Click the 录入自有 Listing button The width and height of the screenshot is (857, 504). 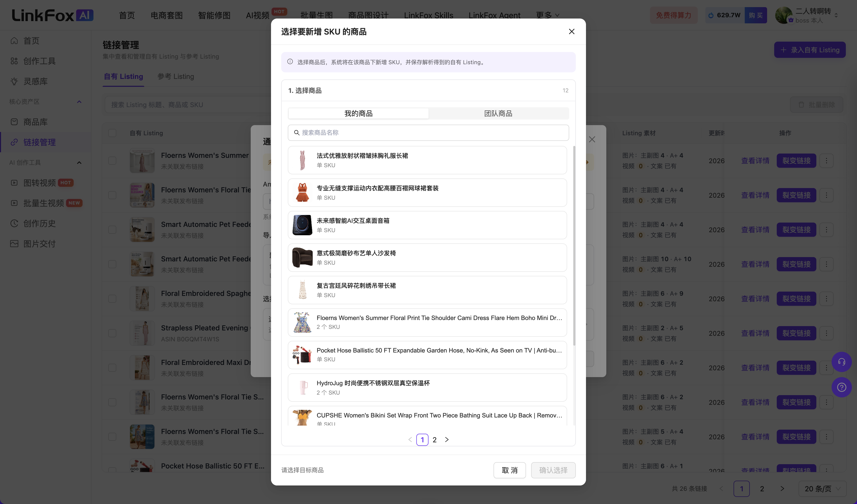click(x=810, y=50)
